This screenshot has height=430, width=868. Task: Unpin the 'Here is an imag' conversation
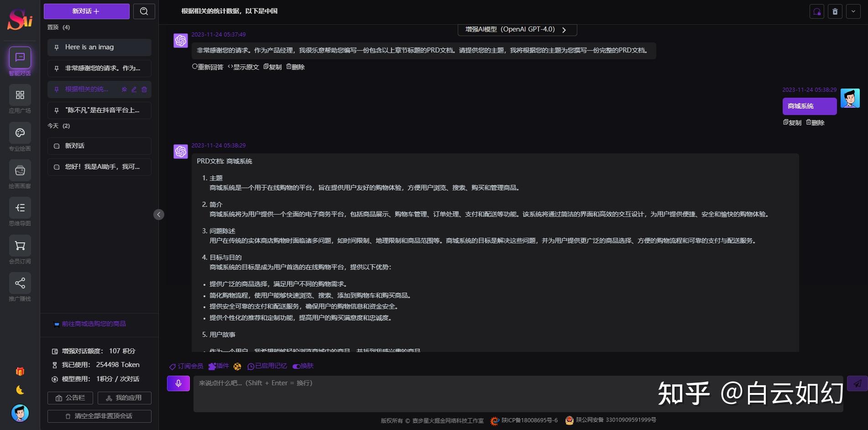point(56,47)
